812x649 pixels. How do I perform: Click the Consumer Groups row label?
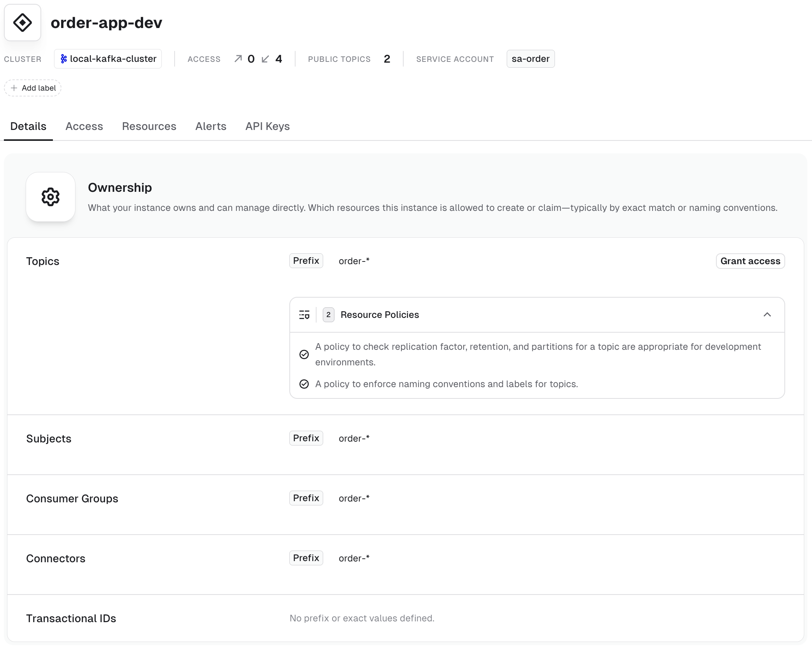pos(72,498)
